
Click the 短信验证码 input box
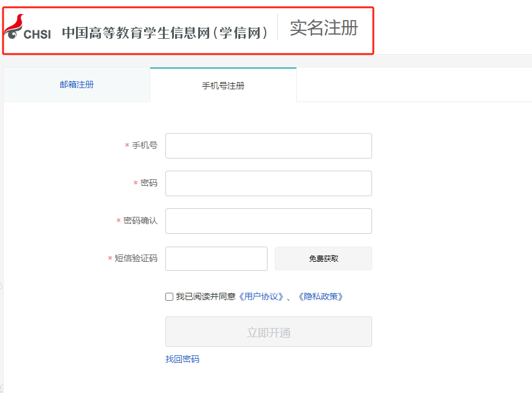(x=216, y=259)
